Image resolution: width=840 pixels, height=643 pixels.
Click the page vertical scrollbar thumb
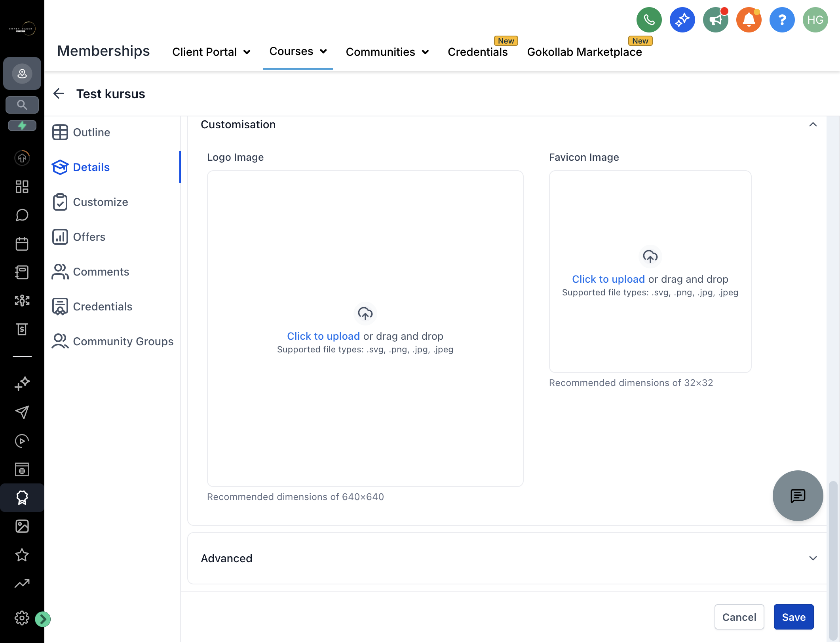pos(833,560)
